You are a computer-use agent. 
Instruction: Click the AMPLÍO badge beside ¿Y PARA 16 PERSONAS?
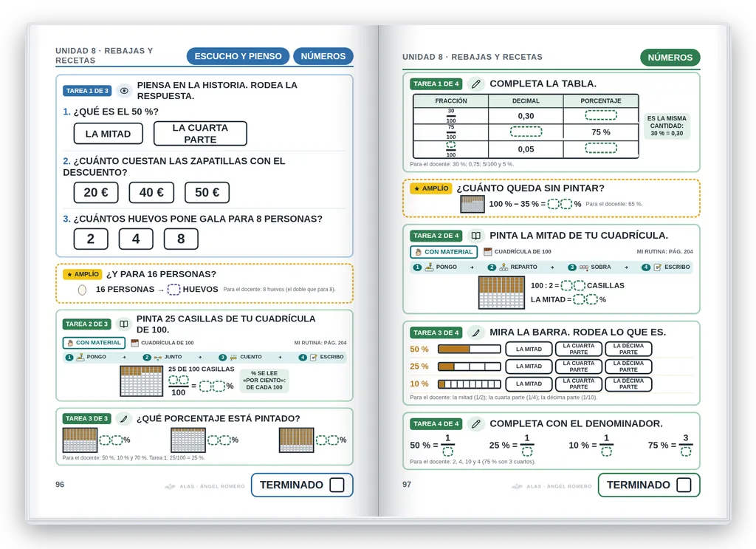(x=83, y=275)
